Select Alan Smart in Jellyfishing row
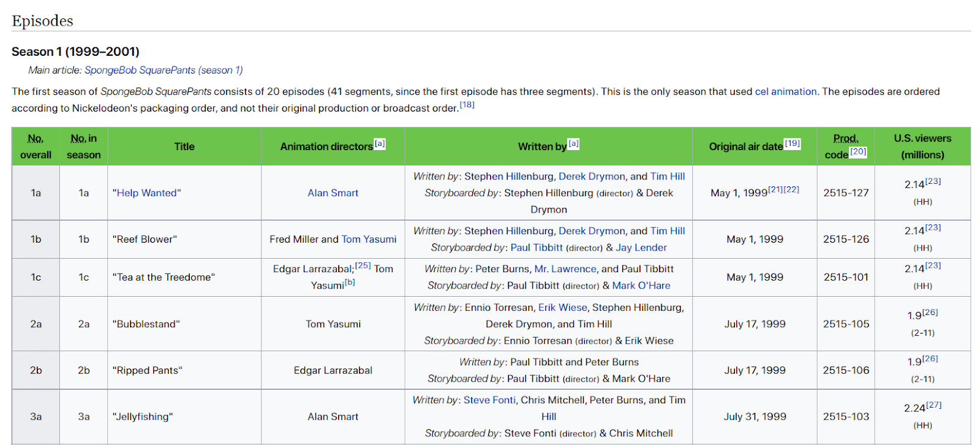The width and height of the screenshot is (980, 445). (333, 416)
